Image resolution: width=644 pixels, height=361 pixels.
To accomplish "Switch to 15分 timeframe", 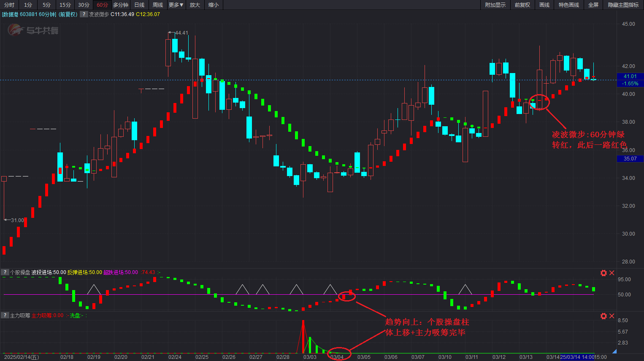I will coord(65,5).
